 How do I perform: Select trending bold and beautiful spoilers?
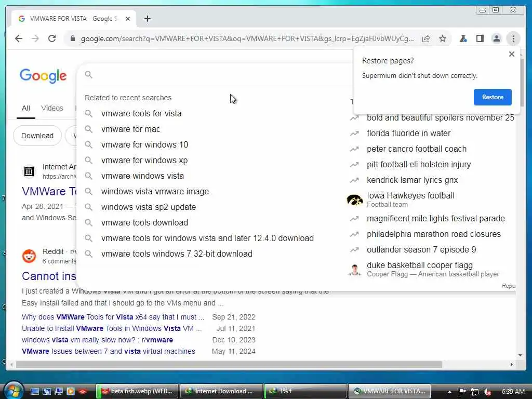pyautogui.click(x=441, y=118)
